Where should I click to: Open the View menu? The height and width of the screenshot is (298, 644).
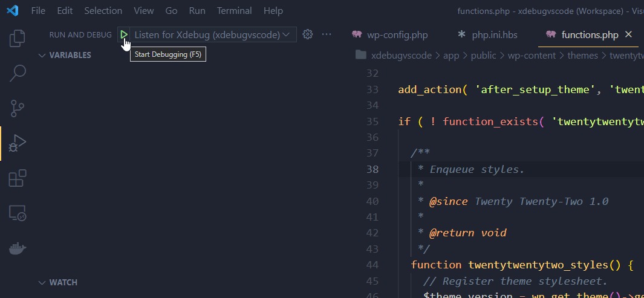tap(144, 11)
